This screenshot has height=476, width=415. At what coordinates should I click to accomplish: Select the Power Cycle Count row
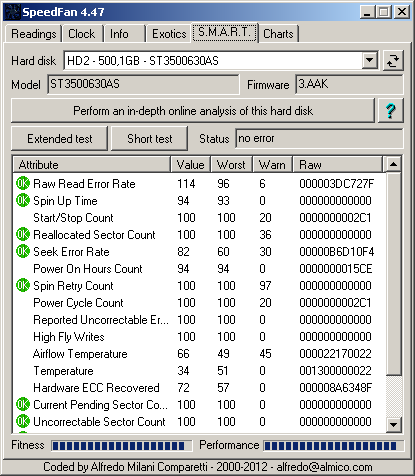pyautogui.click(x=199, y=302)
